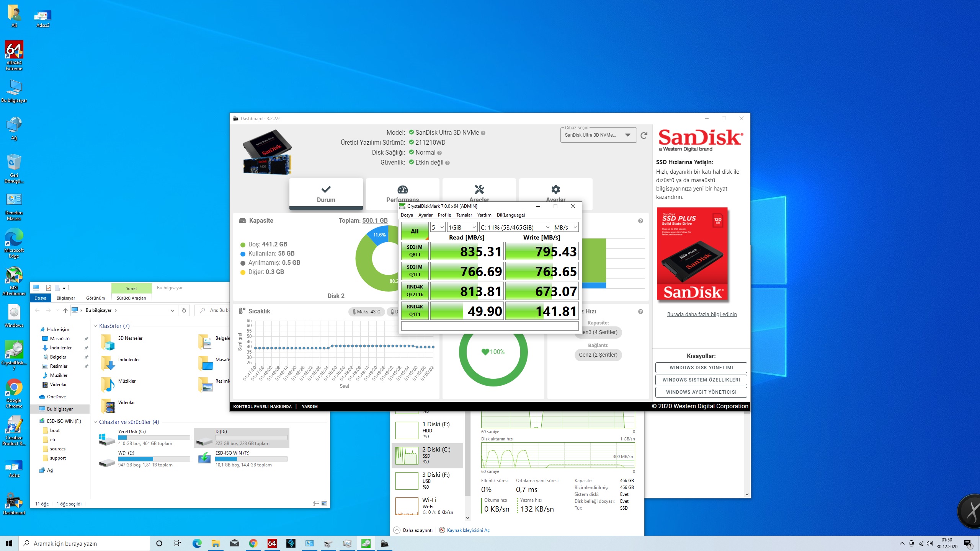The height and width of the screenshot is (551, 980).
Task: Open AIDA64 Extreme desktop icon
Action: [14, 55]
